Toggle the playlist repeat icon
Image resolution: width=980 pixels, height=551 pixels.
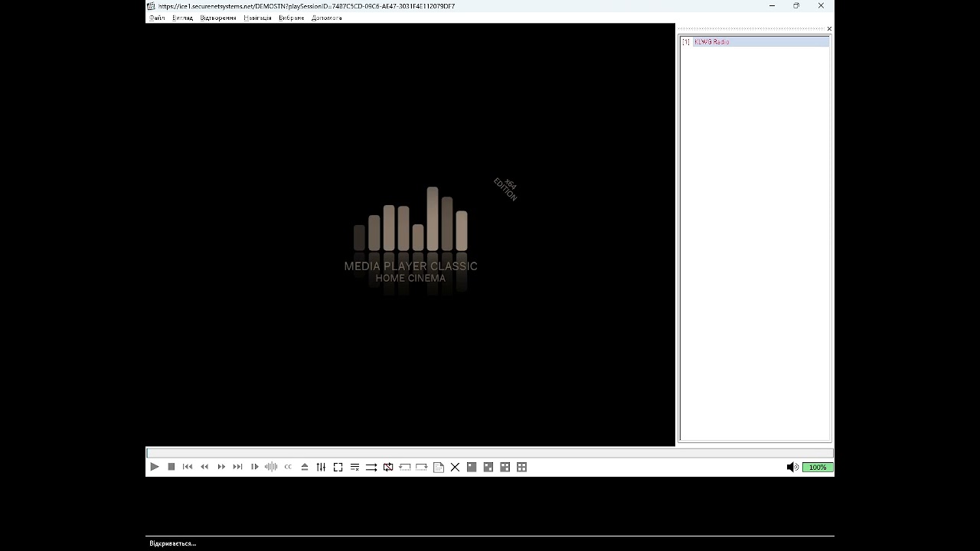coord(388,467)
